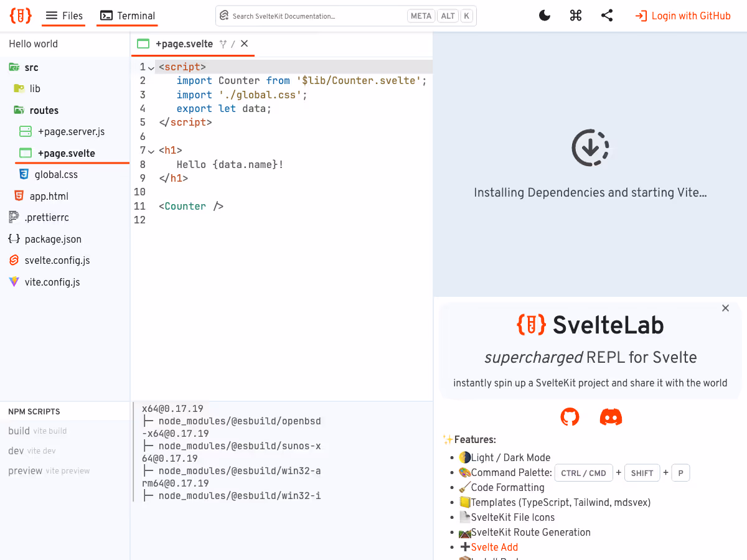Viewport: 747px width, 560px height.
Task: Close the SvelteLab info panel
Action: (x=725, y=308)
